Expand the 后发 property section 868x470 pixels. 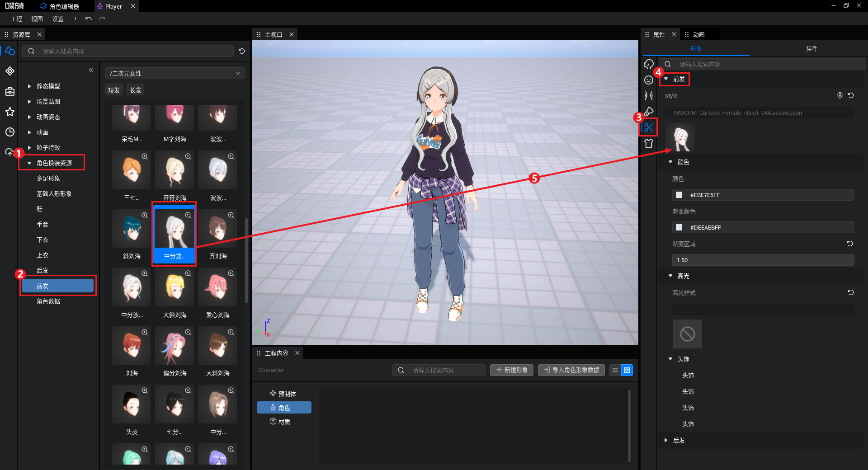[666, 440]
